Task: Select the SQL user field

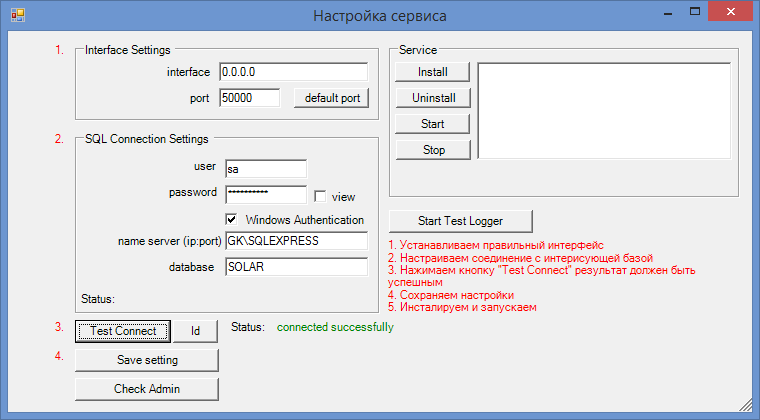Action: pos(264,170)
